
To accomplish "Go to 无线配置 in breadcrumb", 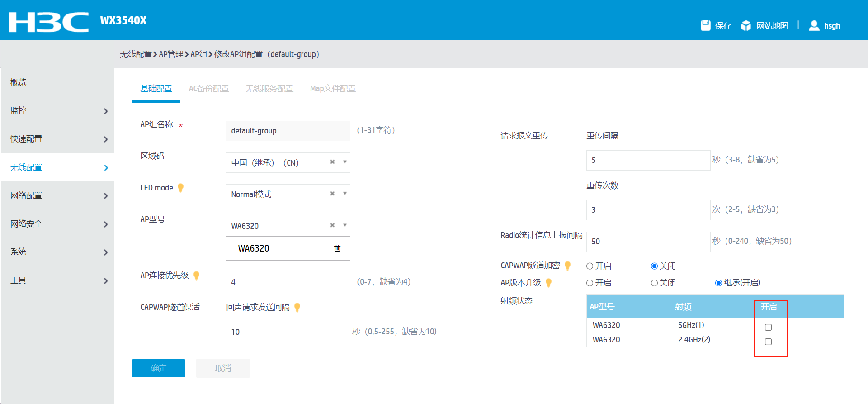I will pyautogui.click(x=136, y=54).
